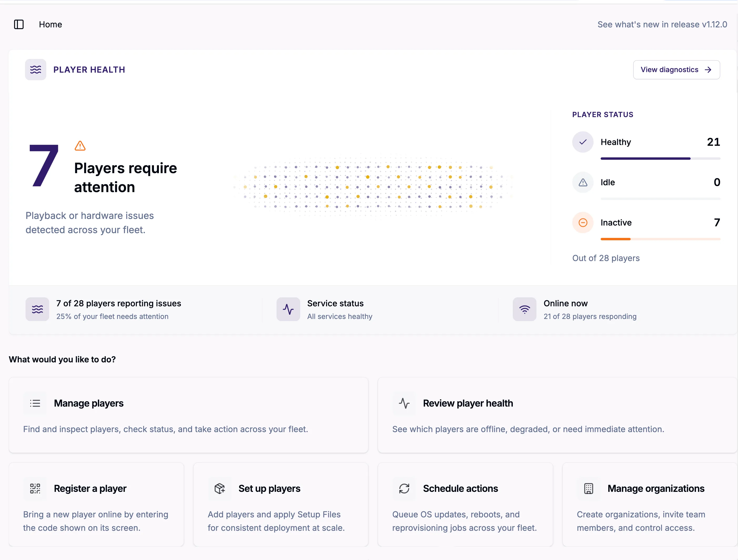Click the Service status pulse icon
This screenshot has width=738, height=560.
point(288,309)
